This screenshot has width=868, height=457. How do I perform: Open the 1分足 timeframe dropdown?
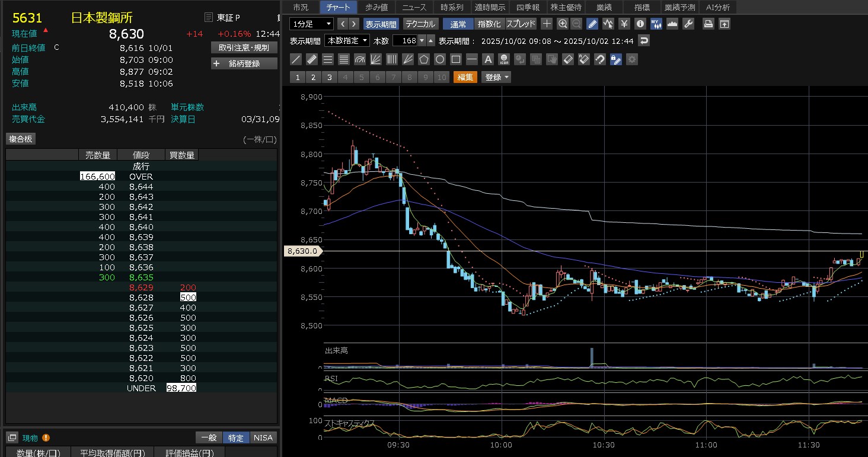[311, 24]
